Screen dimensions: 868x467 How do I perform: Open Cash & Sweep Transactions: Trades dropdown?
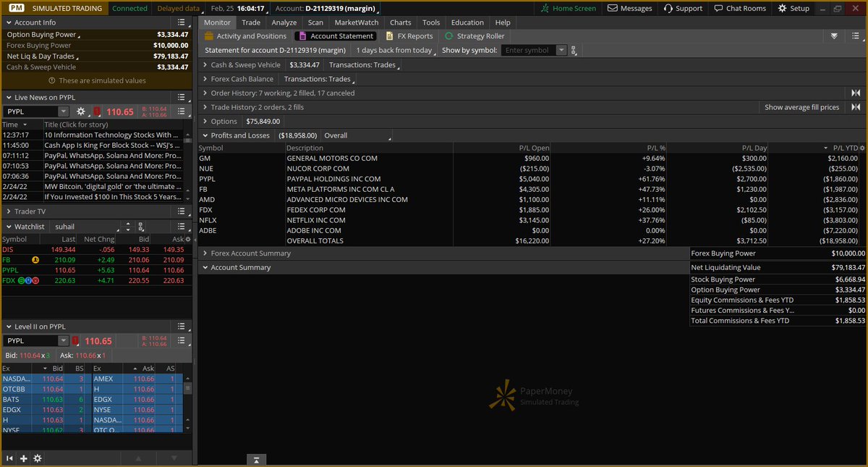point(365,65)
